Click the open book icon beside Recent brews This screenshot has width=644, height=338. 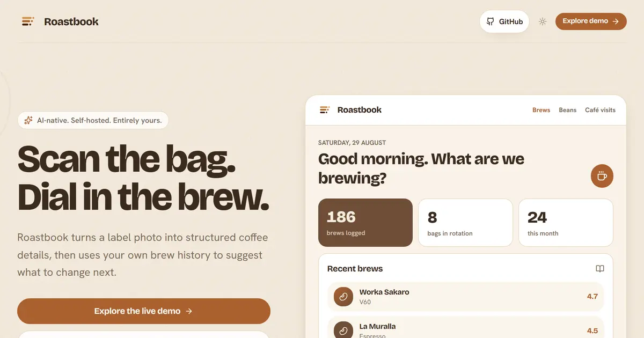600,269
